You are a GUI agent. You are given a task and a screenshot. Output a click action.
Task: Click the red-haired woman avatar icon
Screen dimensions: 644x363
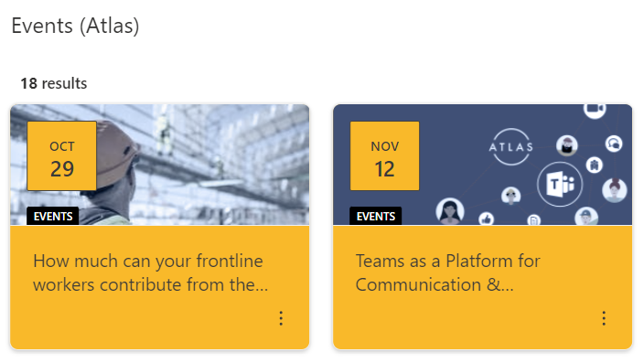coord(615,190)
